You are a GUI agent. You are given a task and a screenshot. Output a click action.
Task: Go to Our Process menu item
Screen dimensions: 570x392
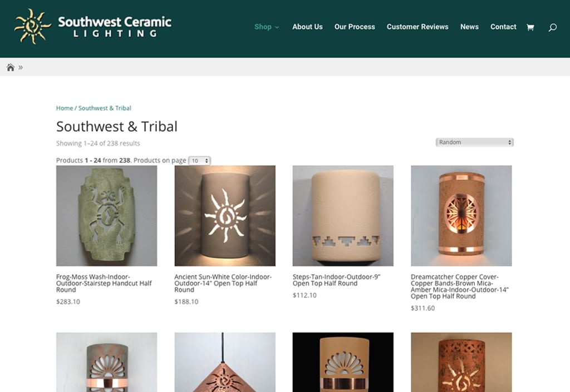[355, 27]
